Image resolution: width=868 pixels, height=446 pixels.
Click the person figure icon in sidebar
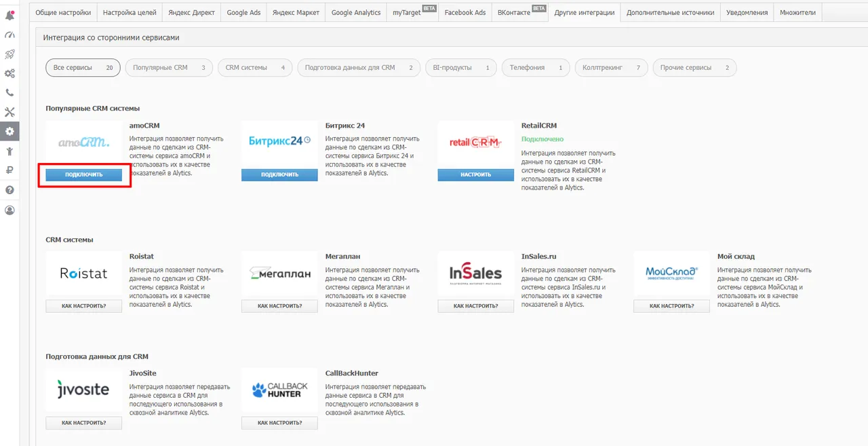9,151
